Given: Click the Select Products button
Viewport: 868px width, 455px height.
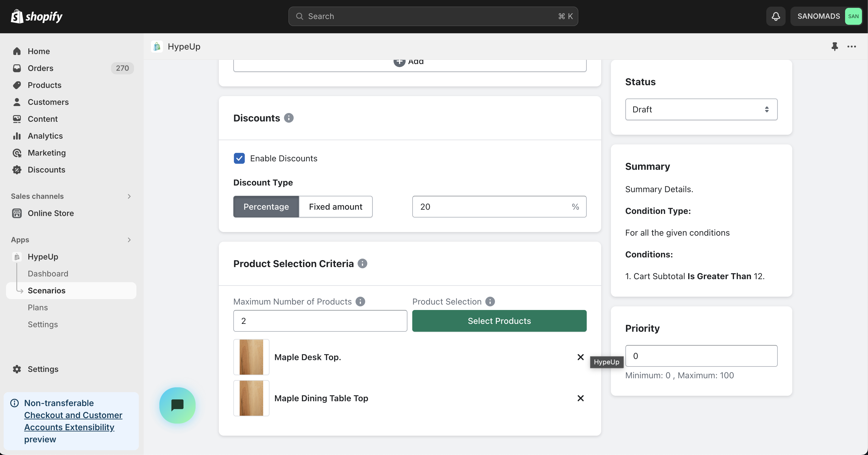Looking at the screenshot, I should (x=499, y=321).
